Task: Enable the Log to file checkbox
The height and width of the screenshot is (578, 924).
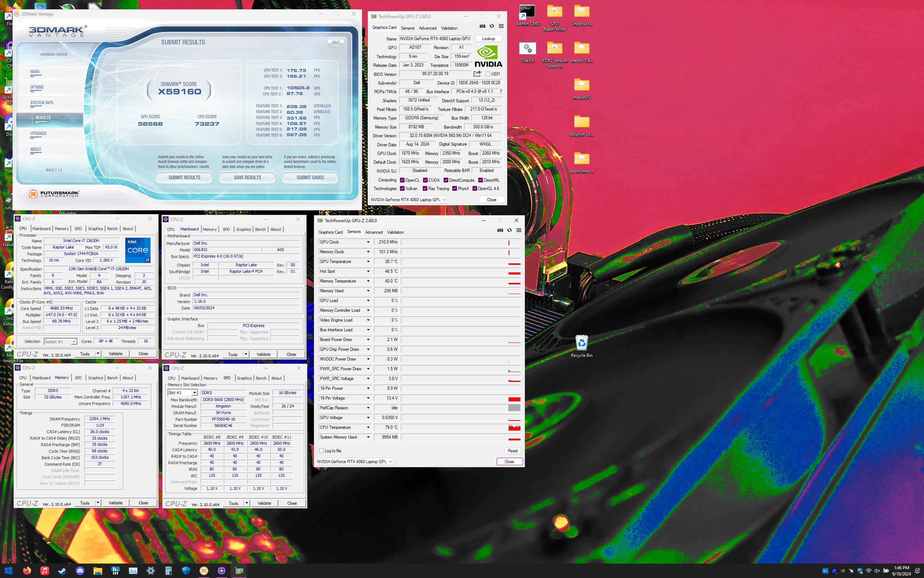Action: [x=322, y=451]
